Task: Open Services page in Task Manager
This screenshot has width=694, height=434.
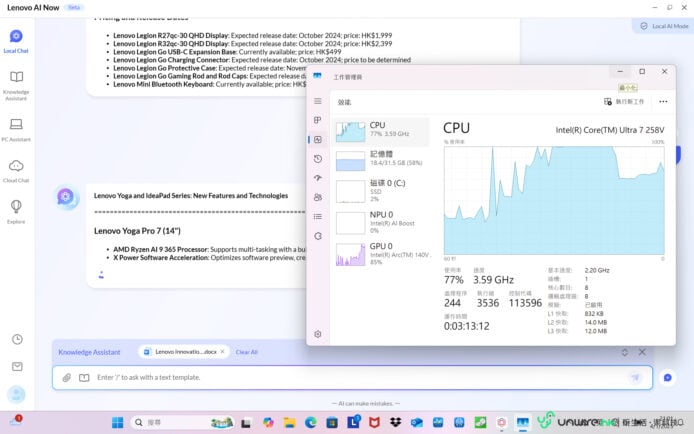Action: click(318, 236)
